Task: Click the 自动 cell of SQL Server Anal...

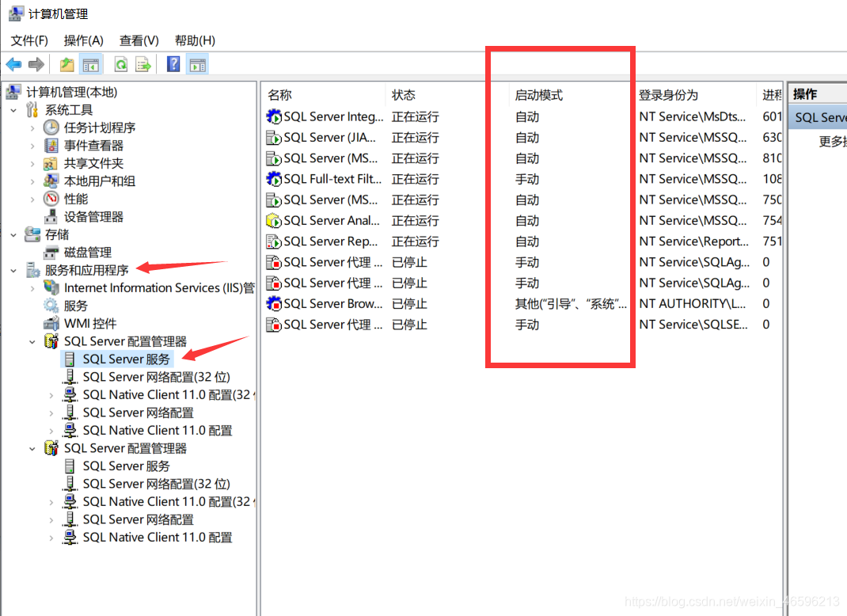Action: (x=526, y=220)
